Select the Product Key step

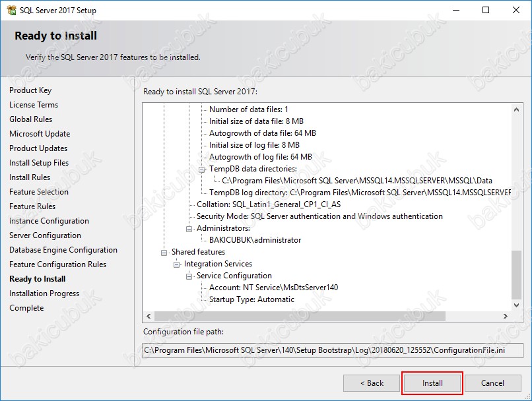point(30,90)
